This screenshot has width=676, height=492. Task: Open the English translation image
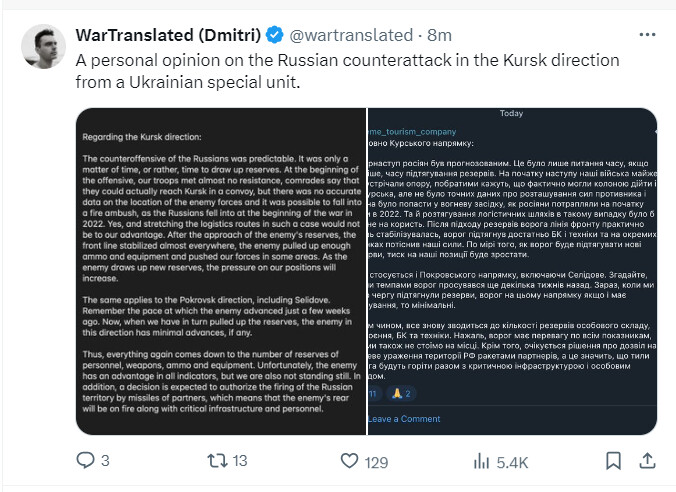pyautogui.click(x=221, y=271)
